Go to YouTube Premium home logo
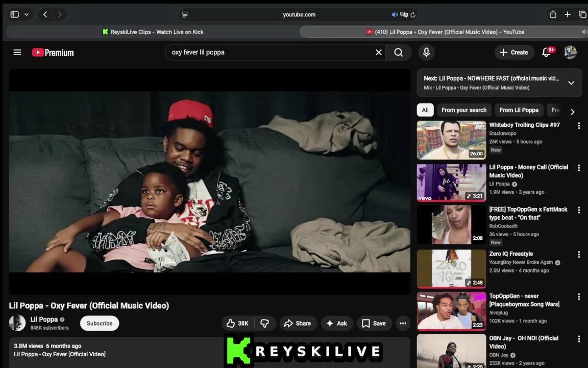This screenshot has height=368, width=588. pyautogui.click(x=53, y=53)
